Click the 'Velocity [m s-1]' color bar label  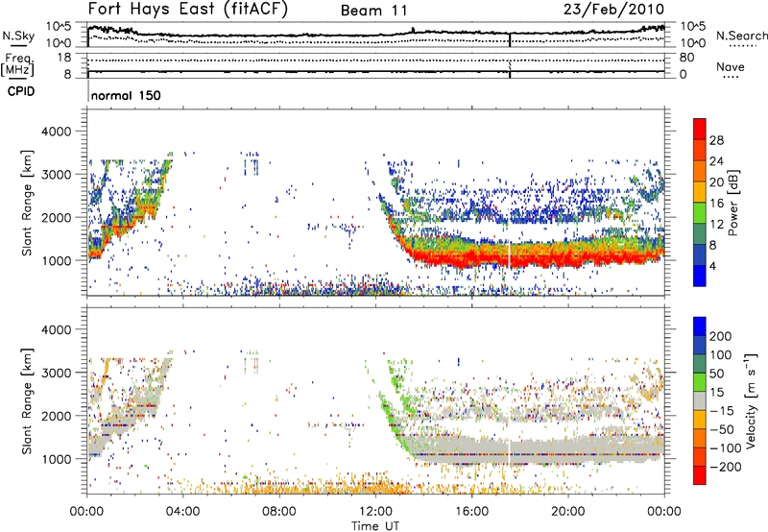[x=750, y=401]
